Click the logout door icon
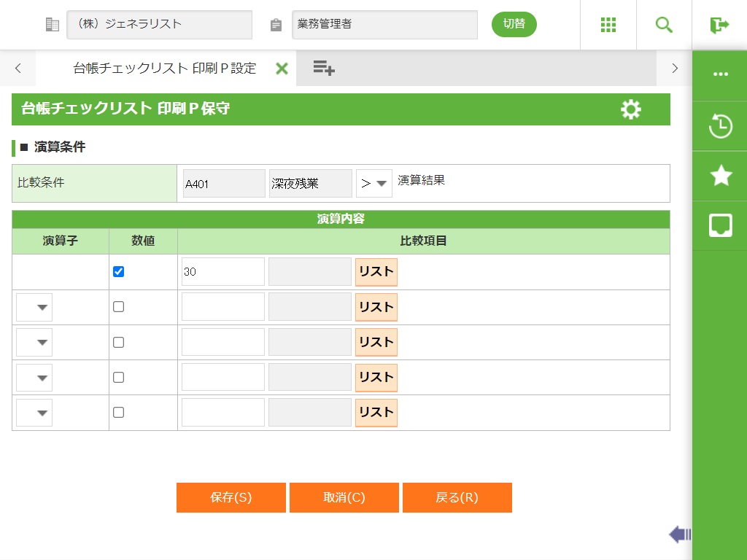The width and height of the screenshot is (747, 560). pyautogui.click(x=719, y=25)
